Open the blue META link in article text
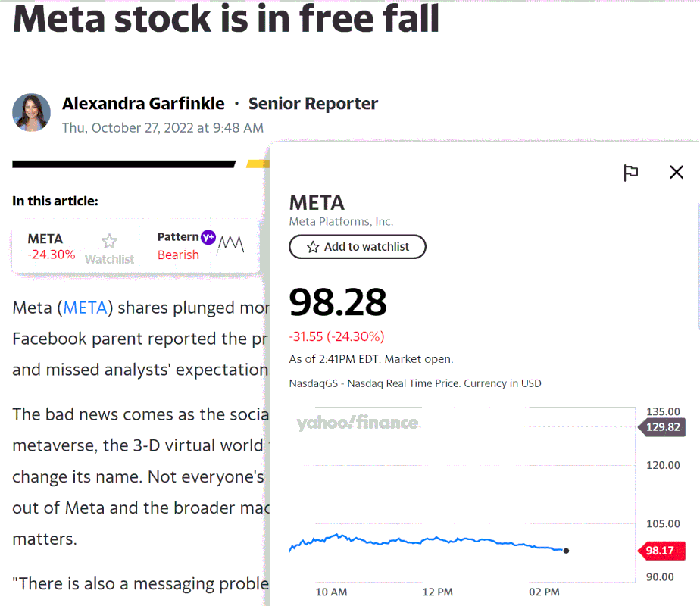The height and width of the screenshot is (606, 700). [88, 308]
